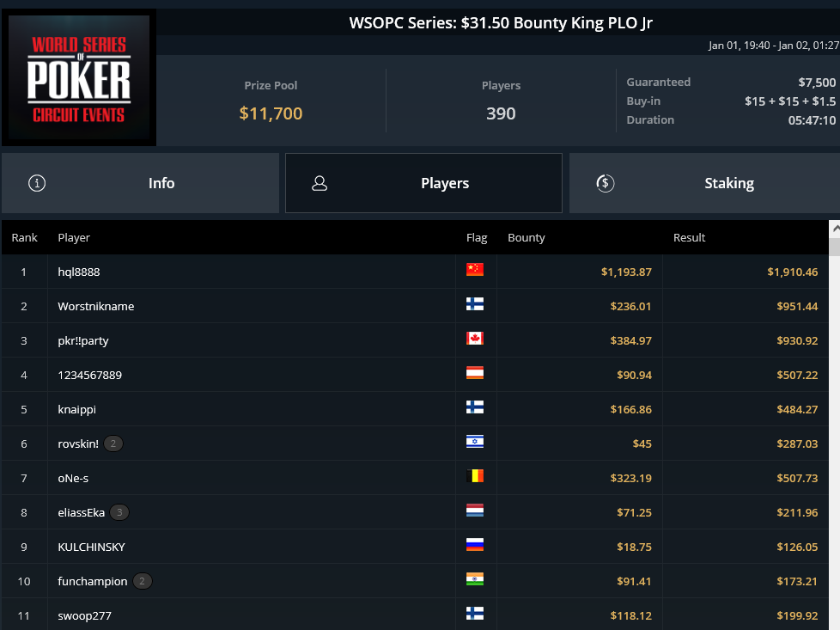The image size is (840, 630).
Task: Click the dollar coin Staking icon
Action: coord(606,183)
